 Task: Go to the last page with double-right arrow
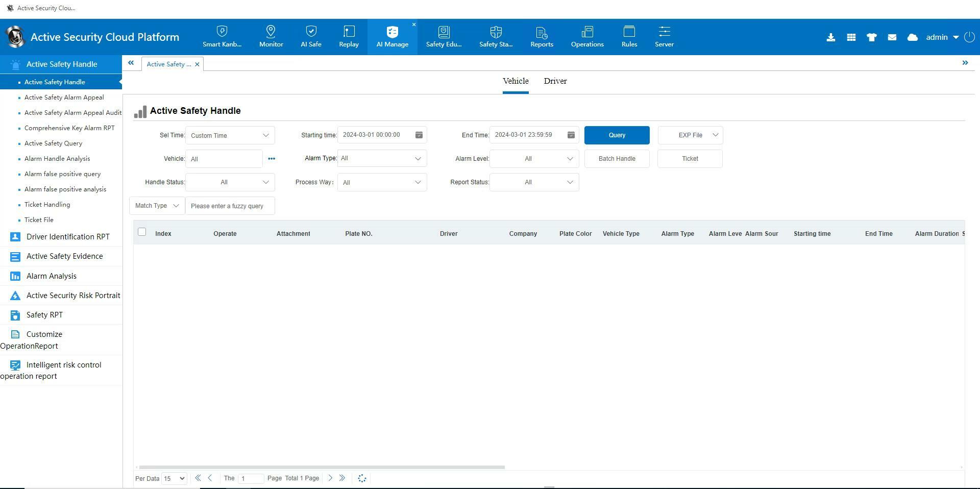pos(342,478)
